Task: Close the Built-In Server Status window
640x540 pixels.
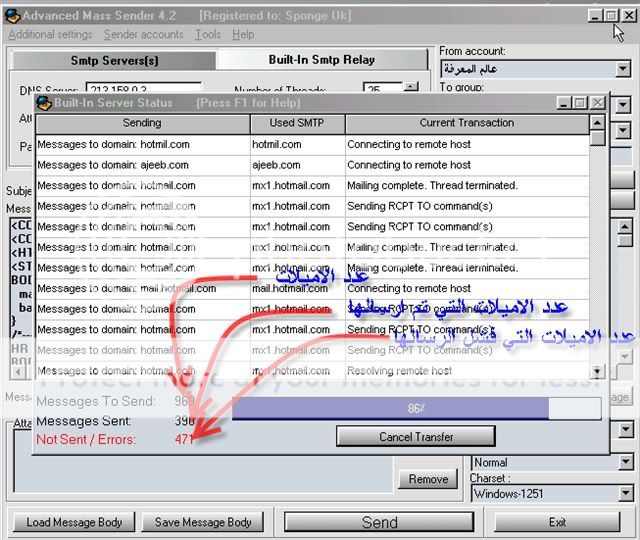Action: (x=598, y=103)
